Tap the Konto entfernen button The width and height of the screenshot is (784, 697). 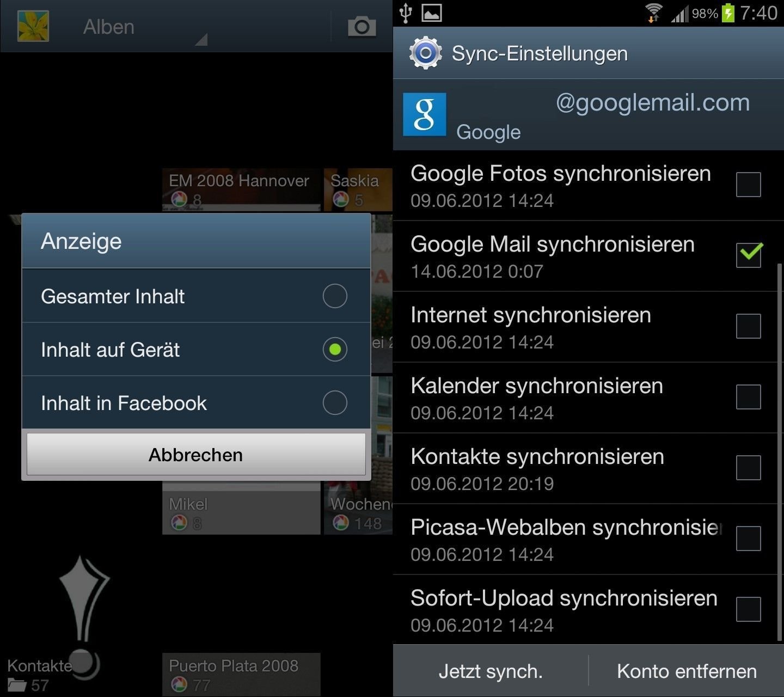pos(687,671)
